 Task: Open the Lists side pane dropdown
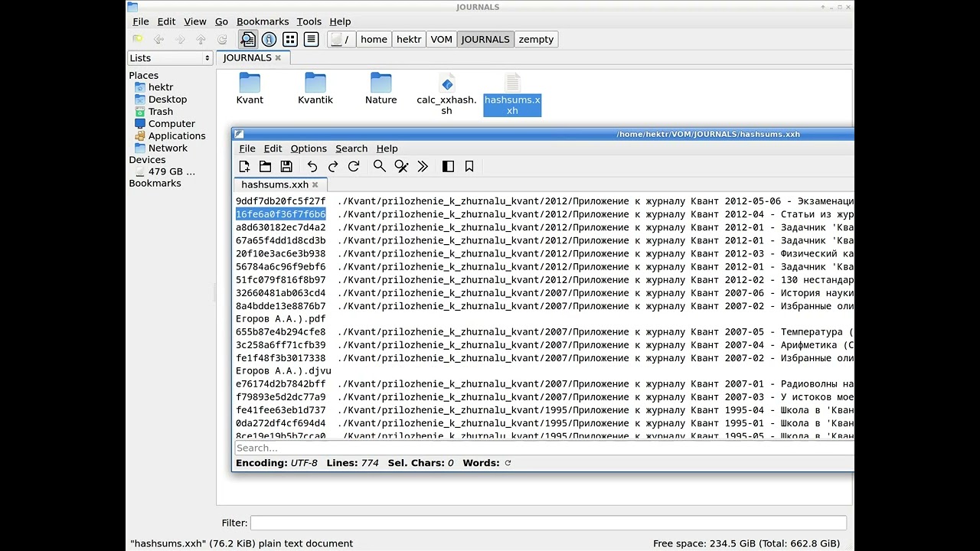coord(170,58)
